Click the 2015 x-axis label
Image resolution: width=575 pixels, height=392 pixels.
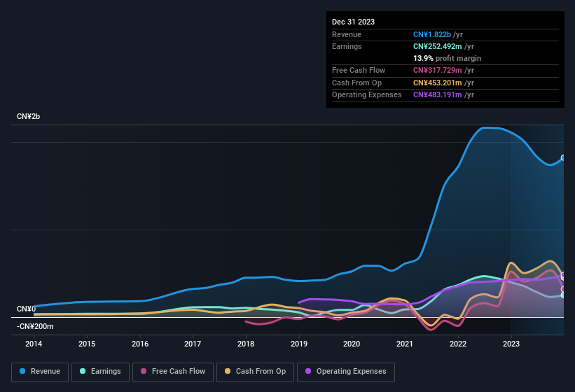tap(87, 344)
